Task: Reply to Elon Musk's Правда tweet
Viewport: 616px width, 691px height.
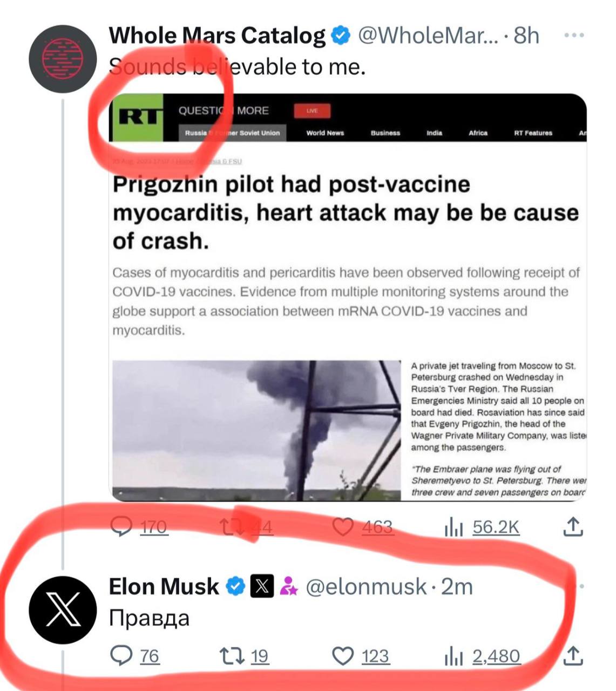Action: click(134, 656)
